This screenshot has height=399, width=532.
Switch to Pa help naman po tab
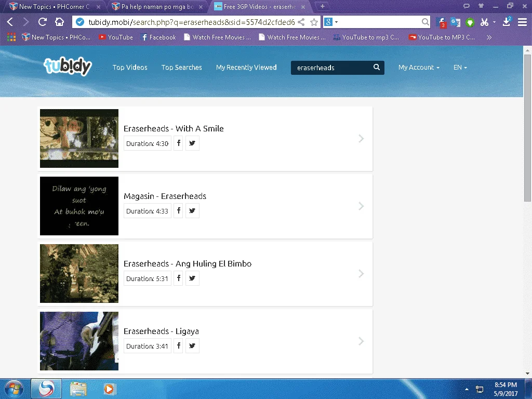coord(157,6)
